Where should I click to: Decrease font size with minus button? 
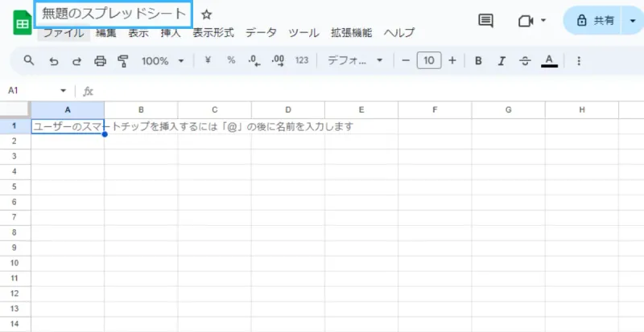pyautogui.click(x=406, y=61)
